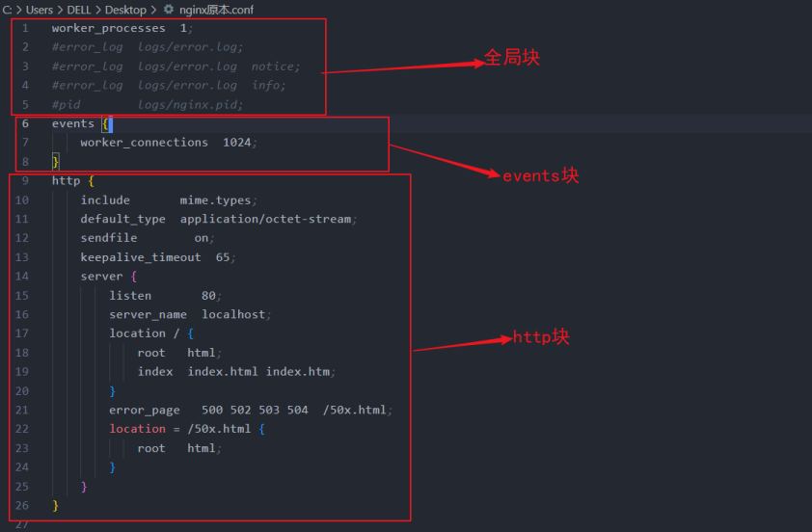Image resolution: width=812 pixels, height=532 pixels.
Task: Click the server_name directive
Action: coord(148,315)
